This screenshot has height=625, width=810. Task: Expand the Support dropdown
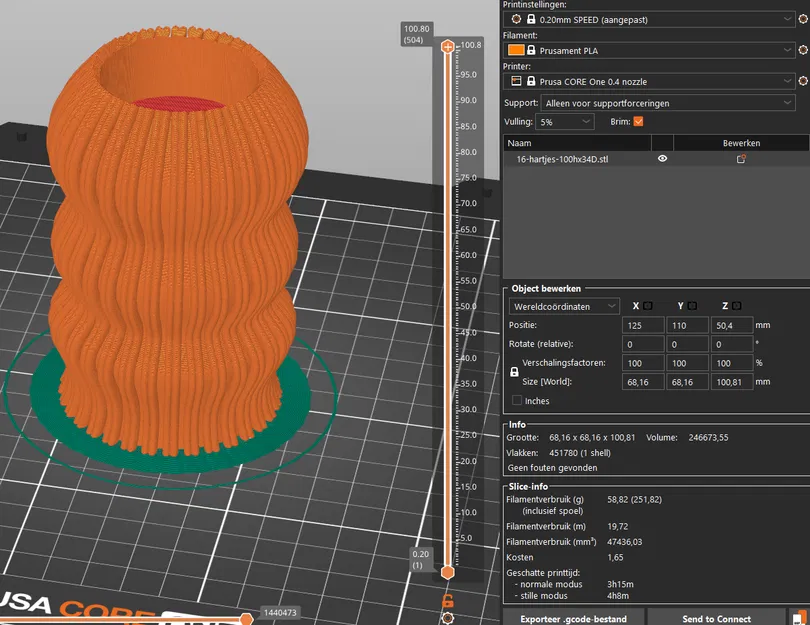(668, 102)
